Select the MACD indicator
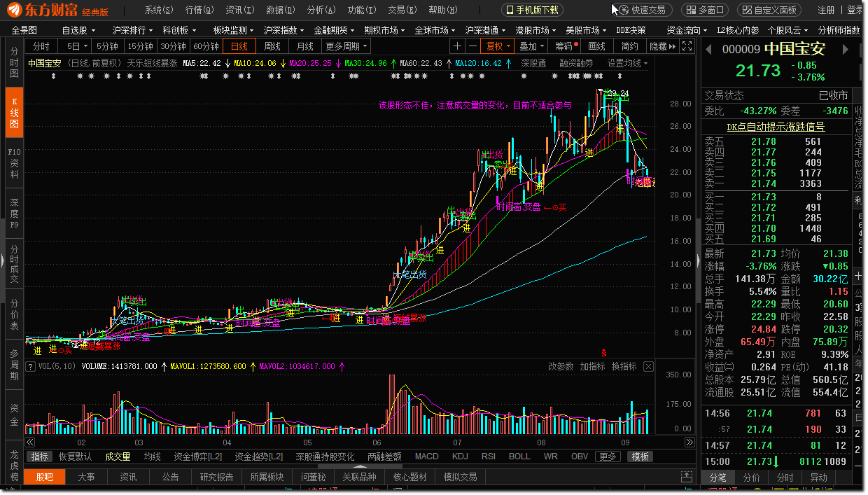 426,456
